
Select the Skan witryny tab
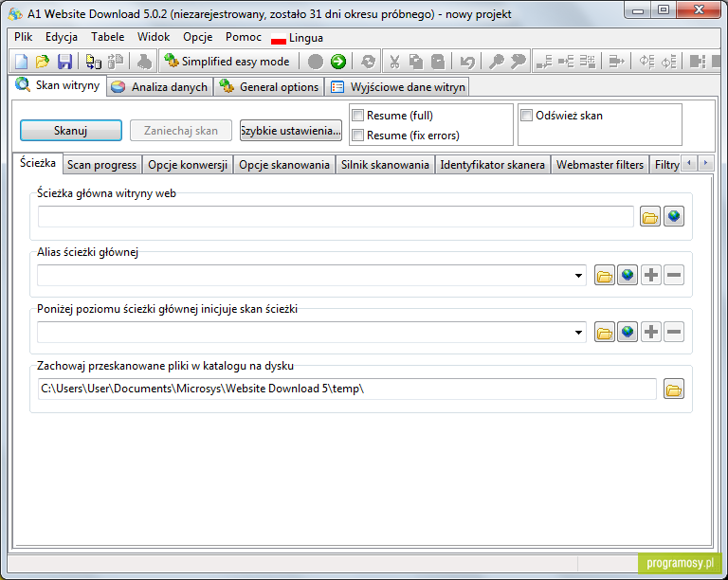click(x=58, y=85)
